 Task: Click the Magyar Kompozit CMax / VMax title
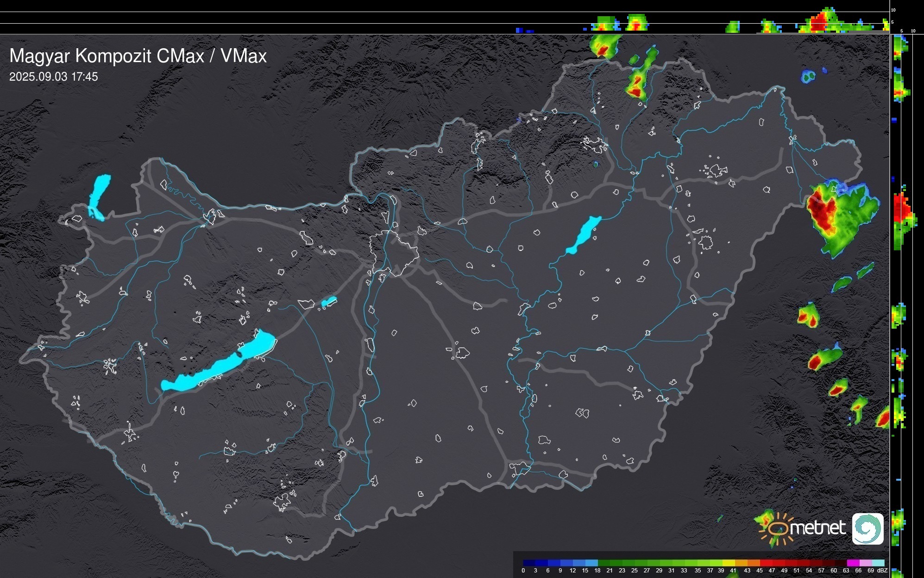[x=138, y=56]
